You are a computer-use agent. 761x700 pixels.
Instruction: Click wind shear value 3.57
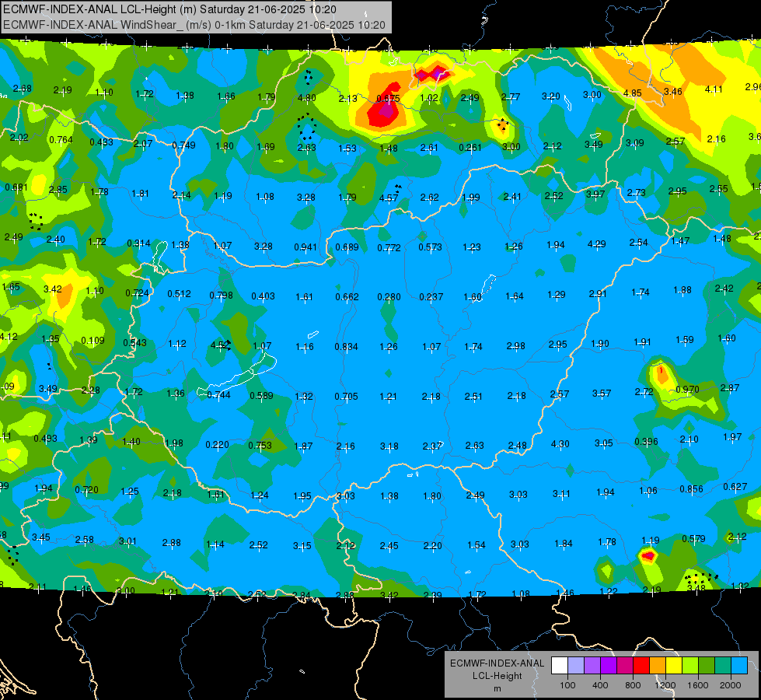click(x=602, y=393)
